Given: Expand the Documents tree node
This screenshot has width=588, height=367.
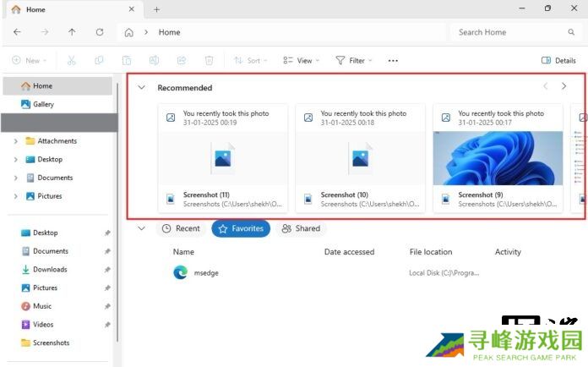Looking at the screenshot, I should click(15, 178).
